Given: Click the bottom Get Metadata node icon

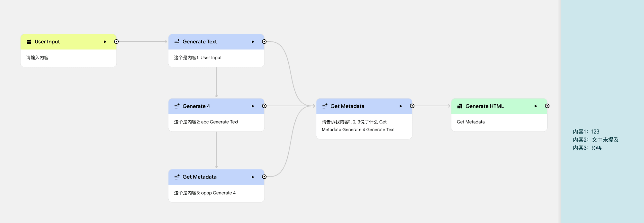Looking at the screenshot, I should [x=177, y=177].
